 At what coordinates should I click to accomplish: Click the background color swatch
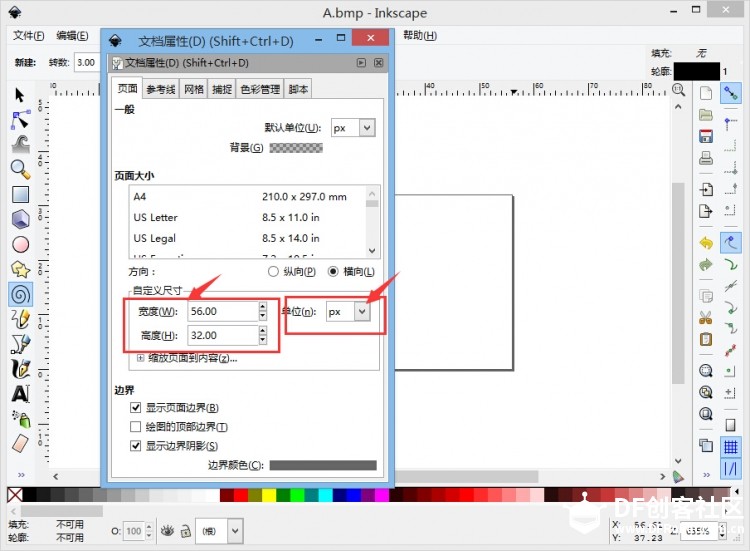tap(296, 148)
